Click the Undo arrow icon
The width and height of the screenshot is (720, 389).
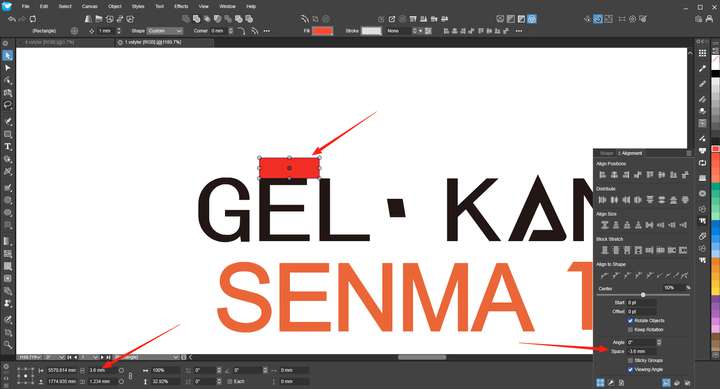12,19
